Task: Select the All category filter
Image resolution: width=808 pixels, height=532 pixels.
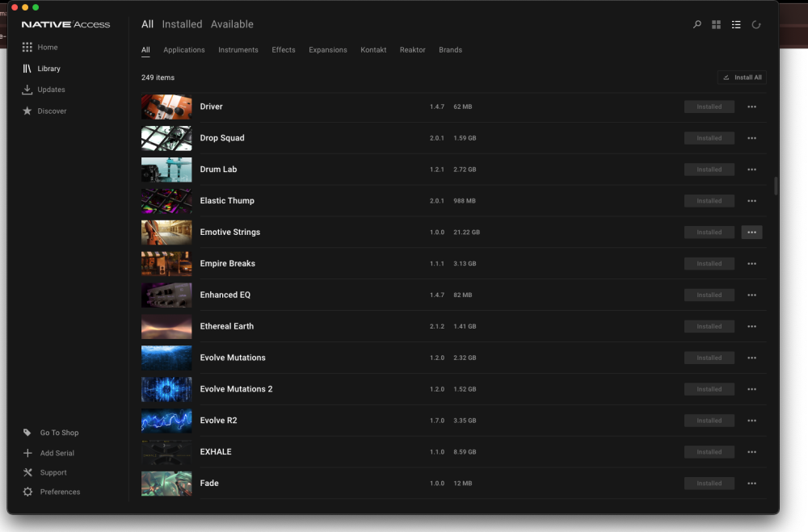Action: pos(145,50)
